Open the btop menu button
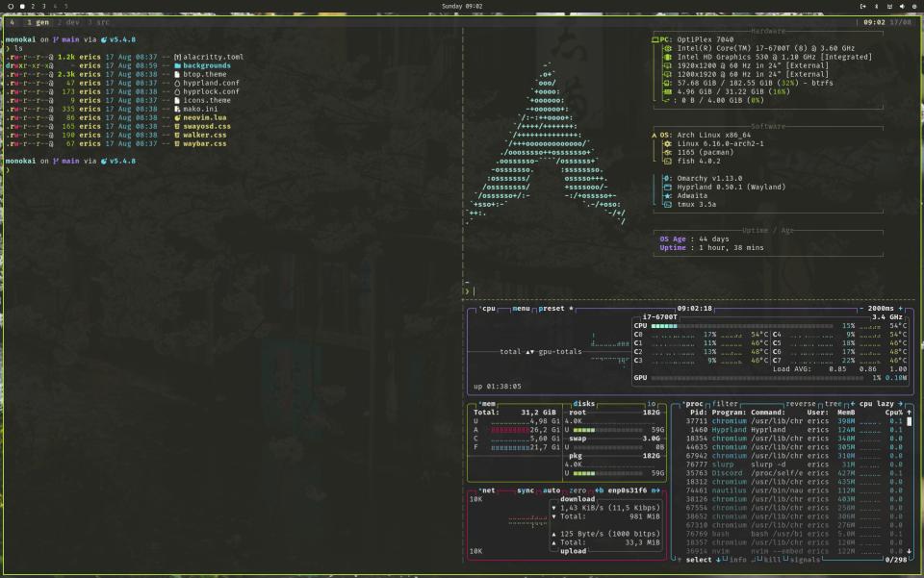The height and width of the screenshot is (578, 924). pos(521,309)
